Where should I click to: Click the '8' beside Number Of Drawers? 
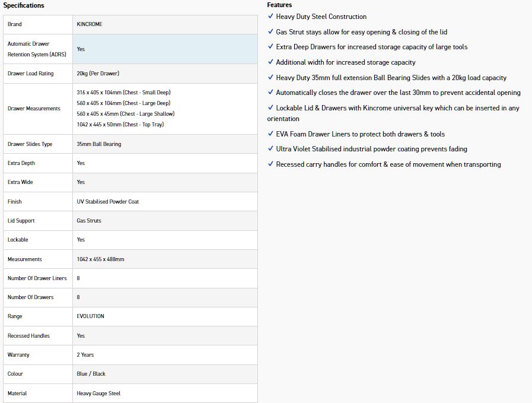pyautogui.click(x=78, y=297)
